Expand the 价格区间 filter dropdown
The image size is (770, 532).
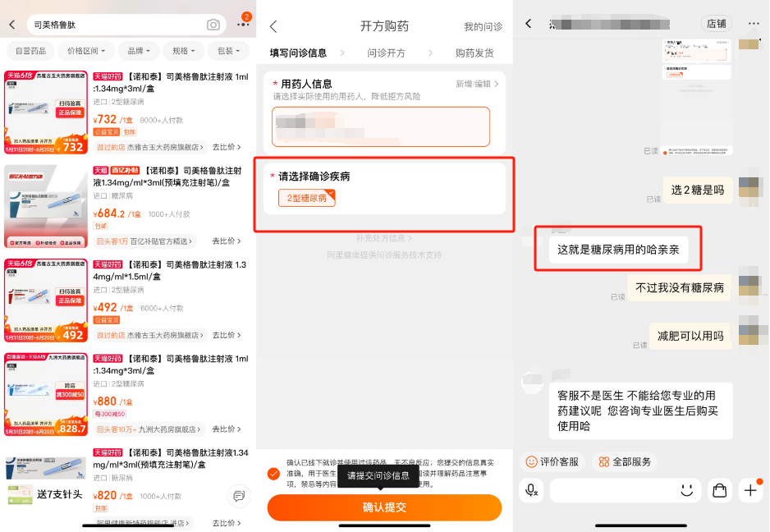point(86,51)
